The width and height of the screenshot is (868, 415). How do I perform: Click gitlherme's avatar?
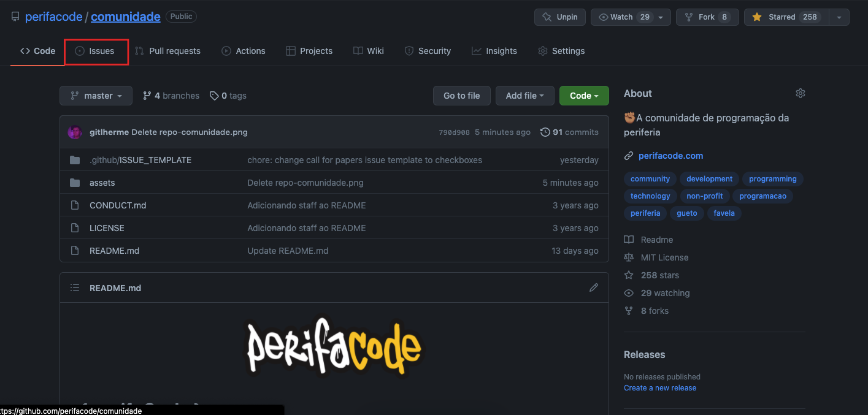(x=75, y=132)
